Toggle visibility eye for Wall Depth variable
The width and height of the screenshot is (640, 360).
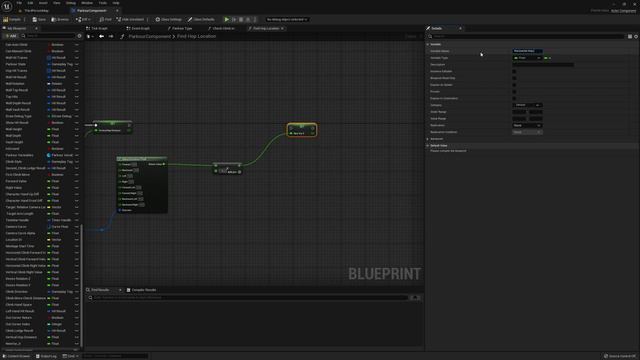coord(76,136)
